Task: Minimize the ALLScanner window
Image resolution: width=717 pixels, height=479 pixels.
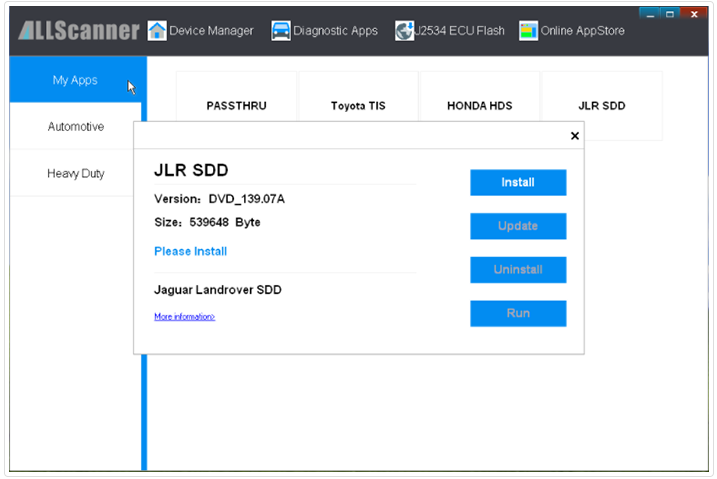Action: click(650, 14)
